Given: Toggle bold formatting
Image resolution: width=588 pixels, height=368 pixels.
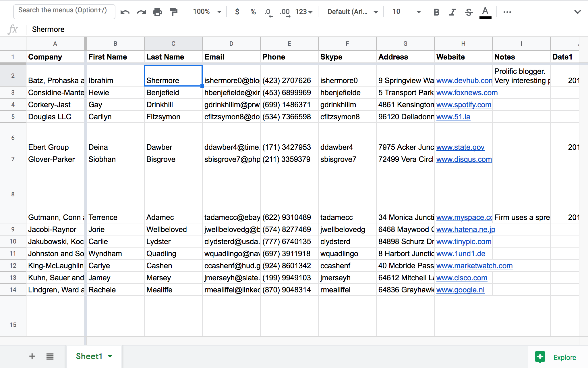Looking at the screenshot, I should [x=436, y=11].
